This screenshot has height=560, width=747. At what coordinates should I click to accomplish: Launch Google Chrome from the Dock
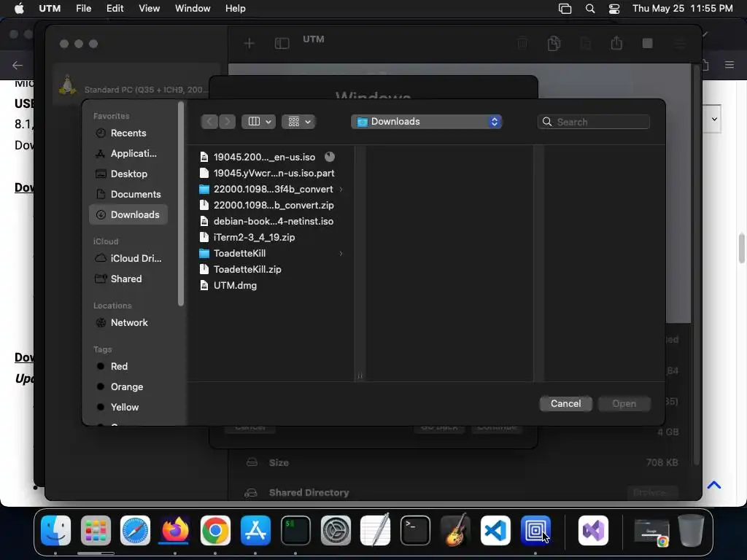215,531
